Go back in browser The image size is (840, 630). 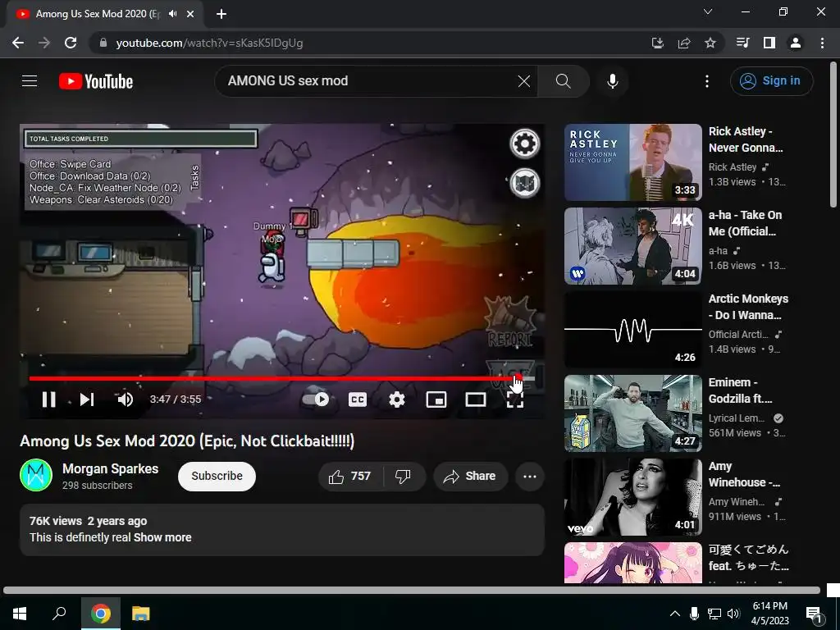tap(18, 43)
